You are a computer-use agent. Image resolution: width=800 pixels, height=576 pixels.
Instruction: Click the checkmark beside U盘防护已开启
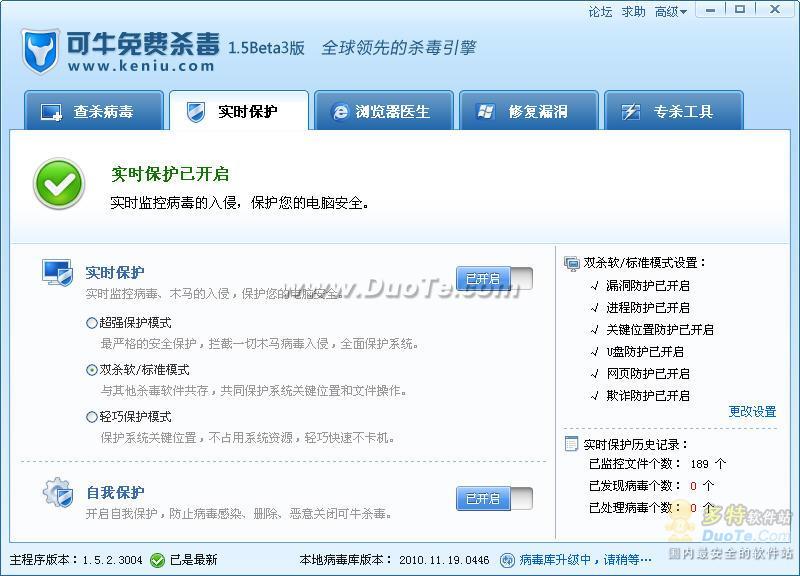(x=594, y=352)
